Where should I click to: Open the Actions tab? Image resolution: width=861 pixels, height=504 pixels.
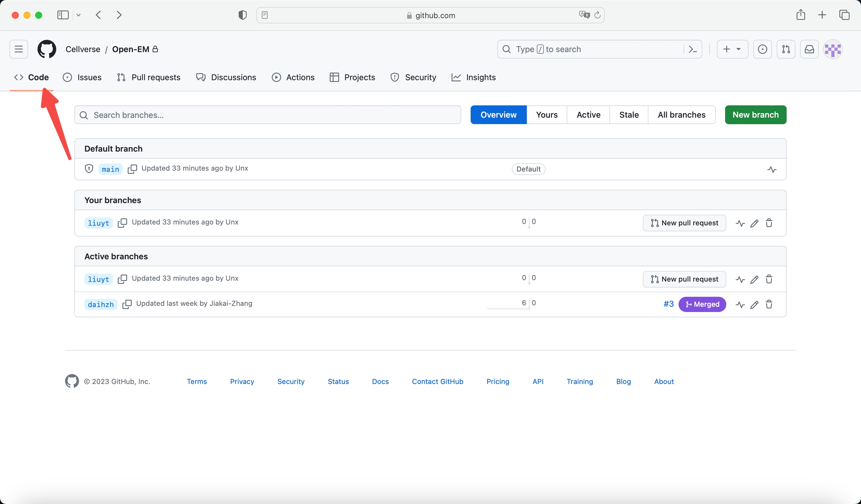[293, 77]
